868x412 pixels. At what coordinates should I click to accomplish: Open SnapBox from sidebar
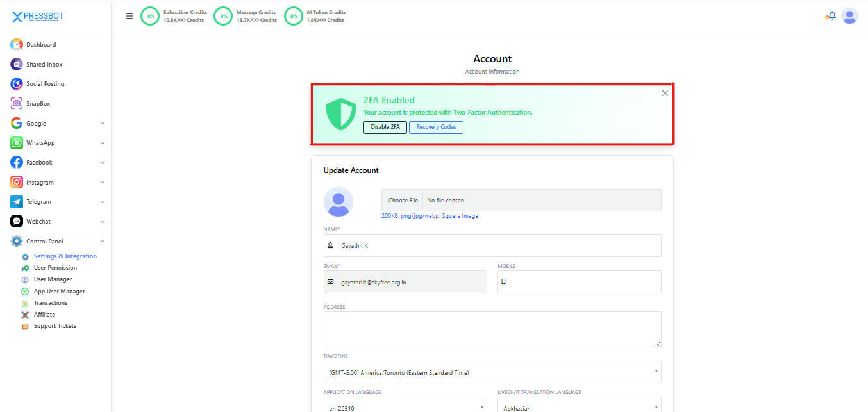pos(38,104)
